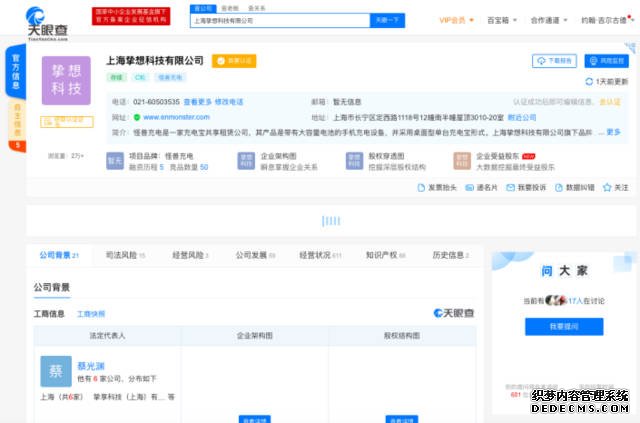Click the refresh icon beside 1天前更新
Viewport: 640px width, 423px height.
click(x=589, y=82)
